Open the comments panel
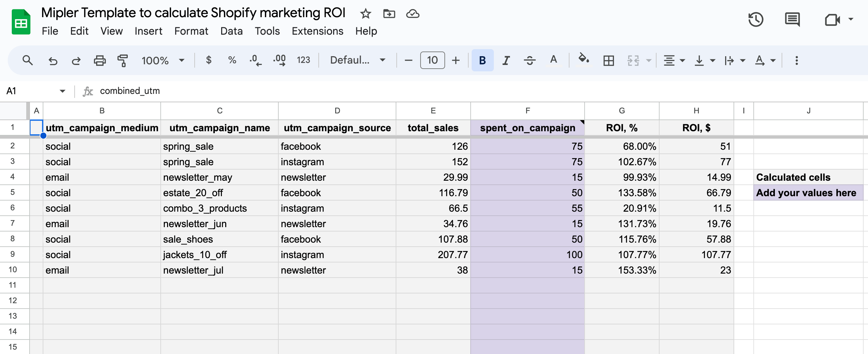The width and height of the screenshot is (868, 354). pos(791,20)
